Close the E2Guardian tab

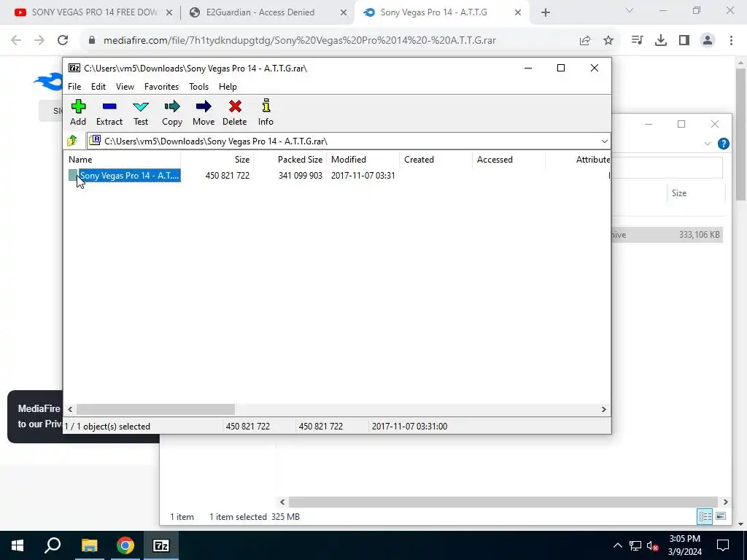pyautogui.click(x=344, y=13)
